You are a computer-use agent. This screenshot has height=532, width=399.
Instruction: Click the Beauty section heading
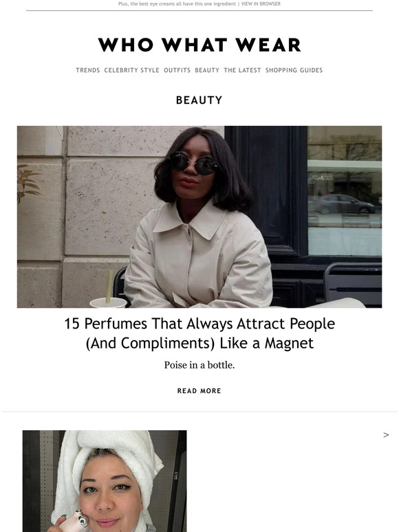(x=199, y=100)
